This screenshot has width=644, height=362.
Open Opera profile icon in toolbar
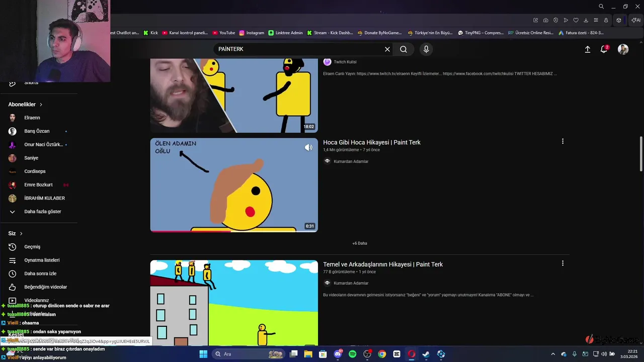pyautogui.click(x=606, y=20)
